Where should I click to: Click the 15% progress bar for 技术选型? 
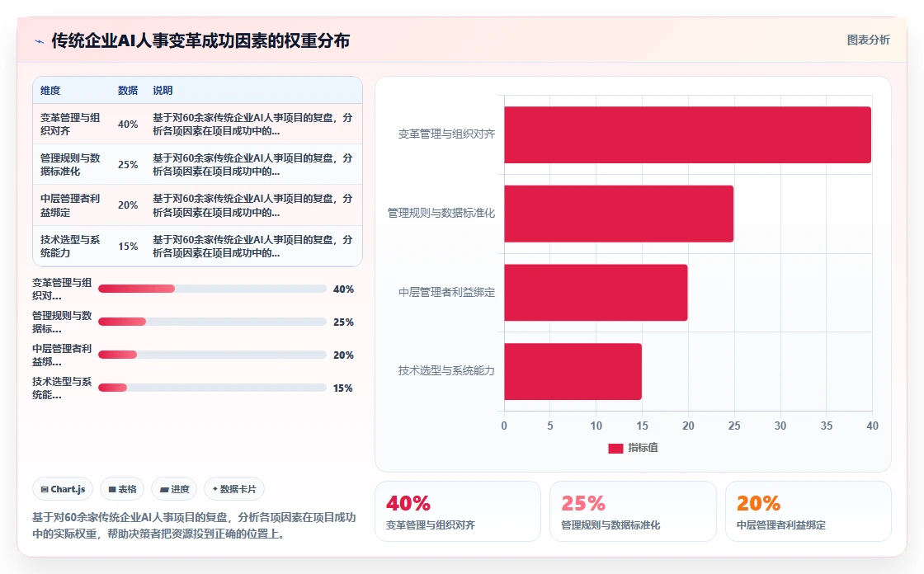212,388
